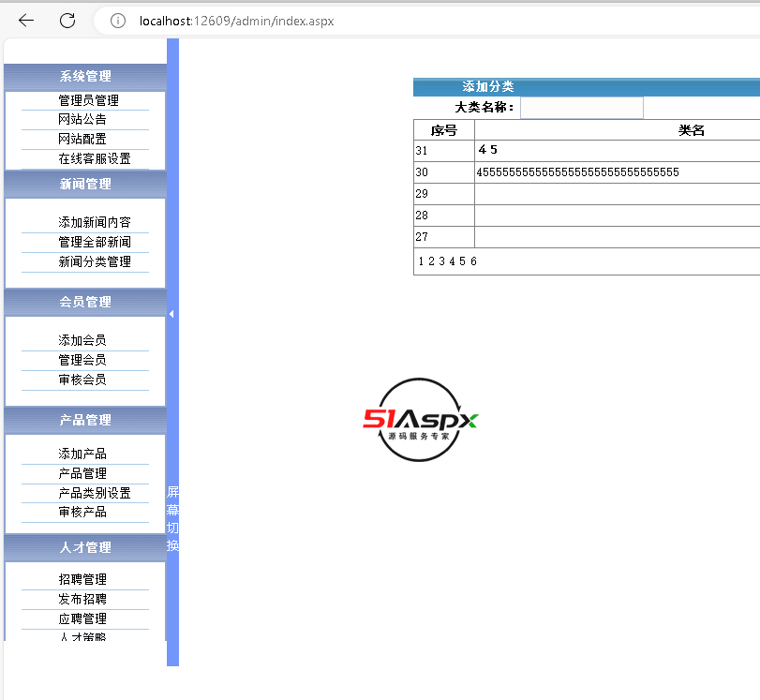Expand the 人才管理 menu header

[x=85, y=547]
